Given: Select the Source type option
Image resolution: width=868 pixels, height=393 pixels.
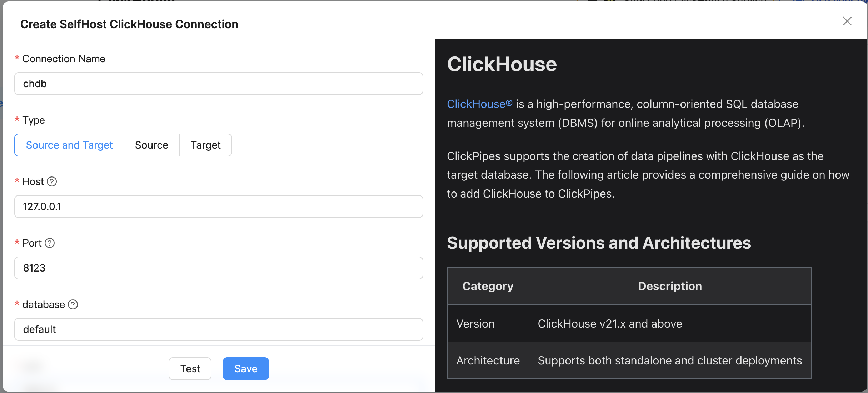Looking at the screenshot, I should pyautogui.click(x=151, y=145).
